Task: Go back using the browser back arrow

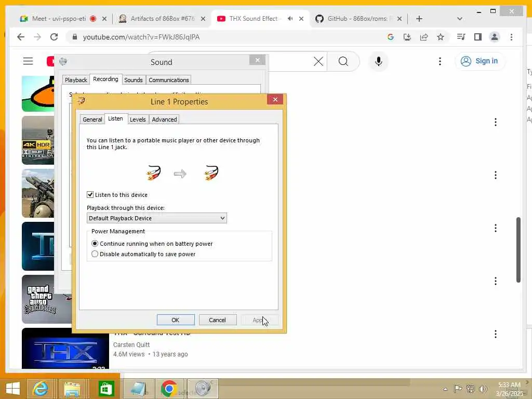Action: tap(21, 37)
